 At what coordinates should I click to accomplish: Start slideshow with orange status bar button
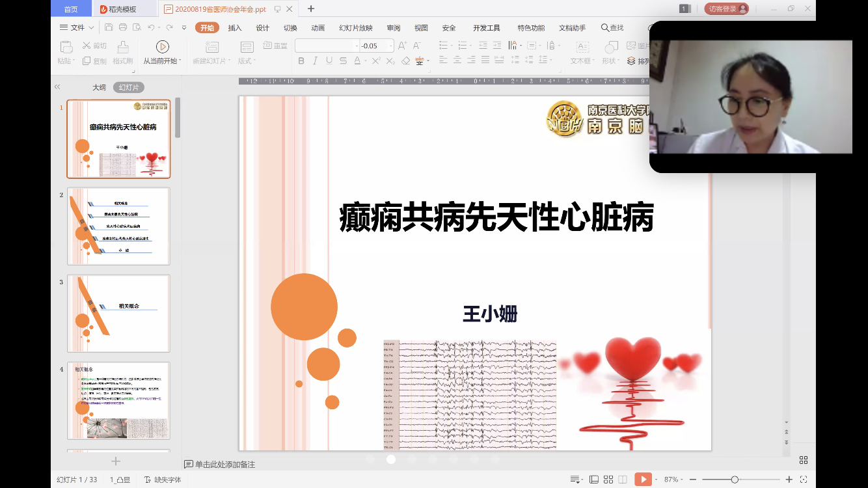643,480
